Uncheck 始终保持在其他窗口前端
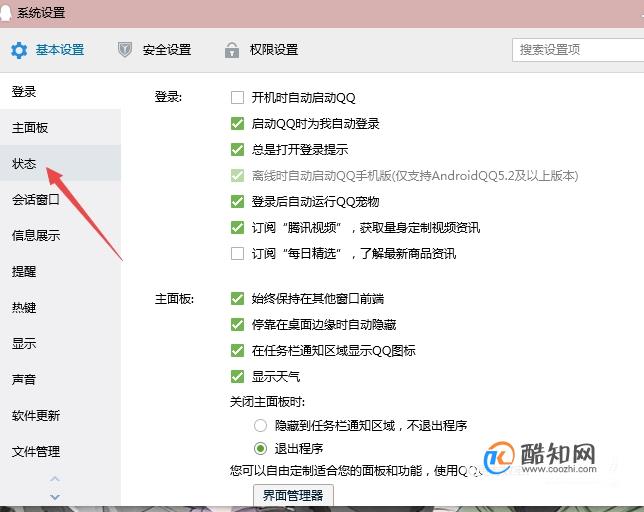The image size is (644, 512). pyautogui.click(x=237, y=298)
